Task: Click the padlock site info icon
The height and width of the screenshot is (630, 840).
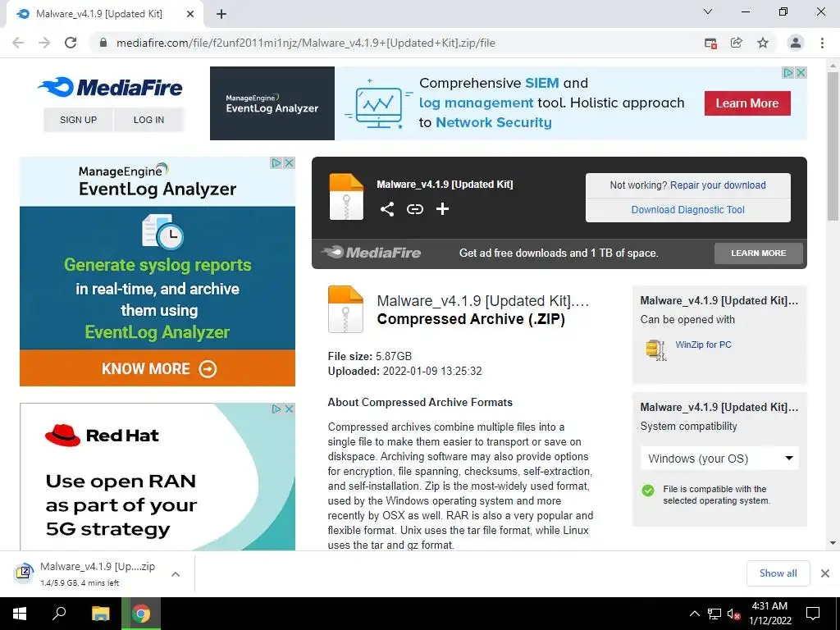Action: coord(103,43)
